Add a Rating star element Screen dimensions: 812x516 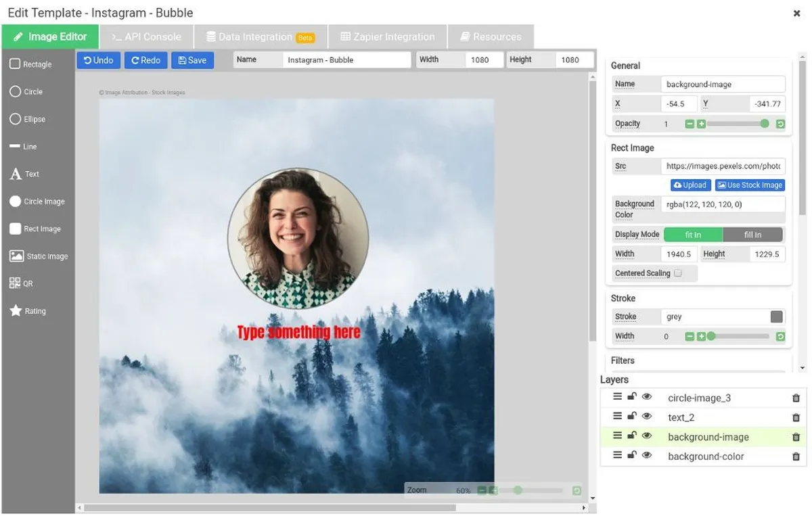coord(28,311)
